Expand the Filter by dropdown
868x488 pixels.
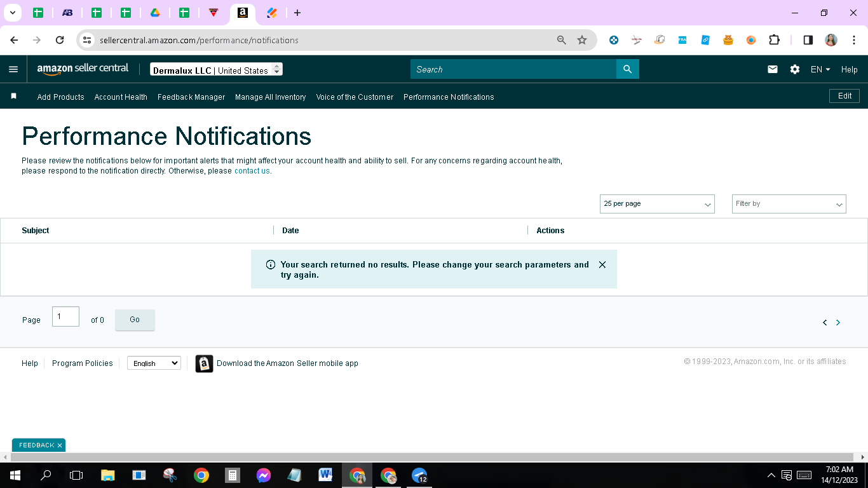click(789, 204)
